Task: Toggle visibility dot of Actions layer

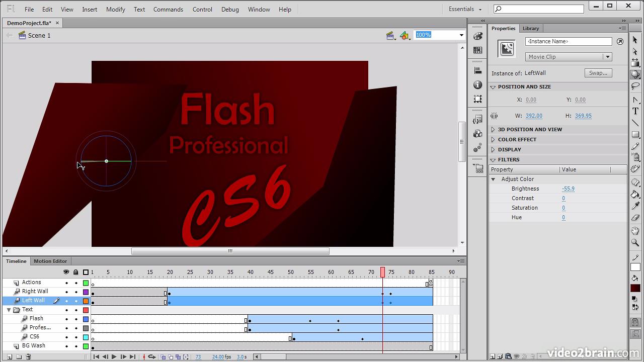Action: [66, 283]
